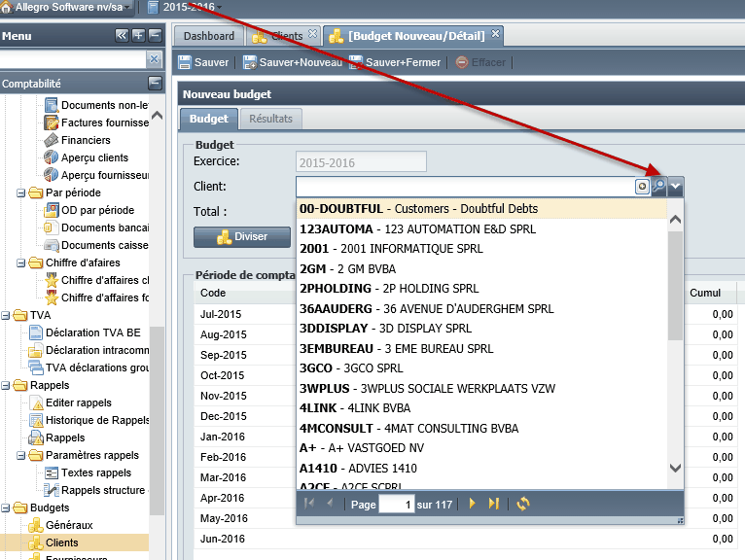Collapse the Rappels folder
This screenshot has height=560, width=745.
(5, 385)
